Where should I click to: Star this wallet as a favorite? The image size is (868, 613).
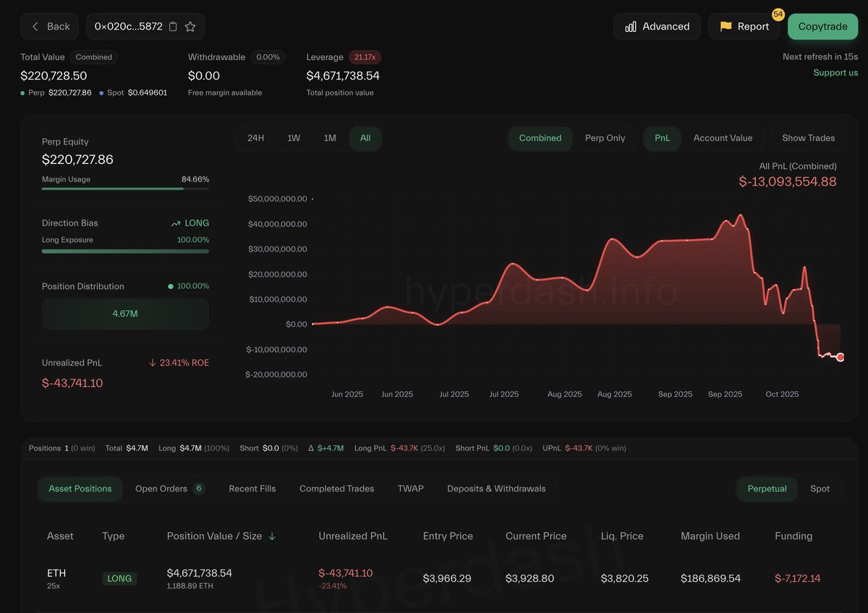190,27
